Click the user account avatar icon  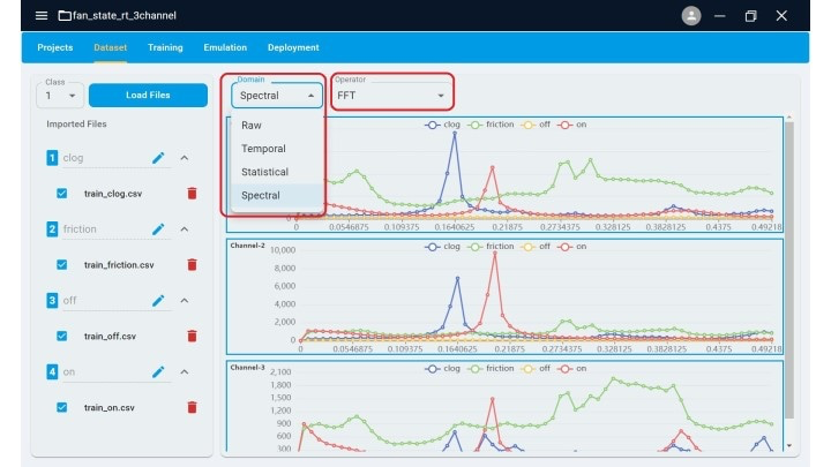(x=690, y=15)
